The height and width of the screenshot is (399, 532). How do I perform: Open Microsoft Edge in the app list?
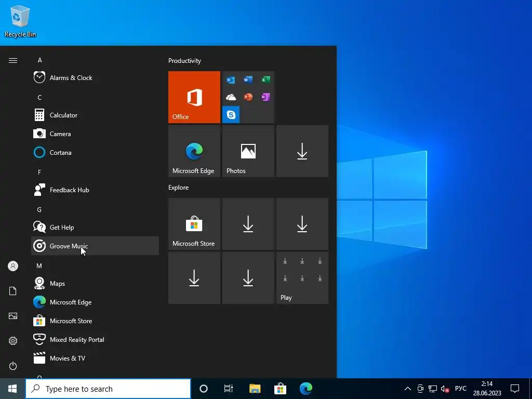click(x=95, y=302)
